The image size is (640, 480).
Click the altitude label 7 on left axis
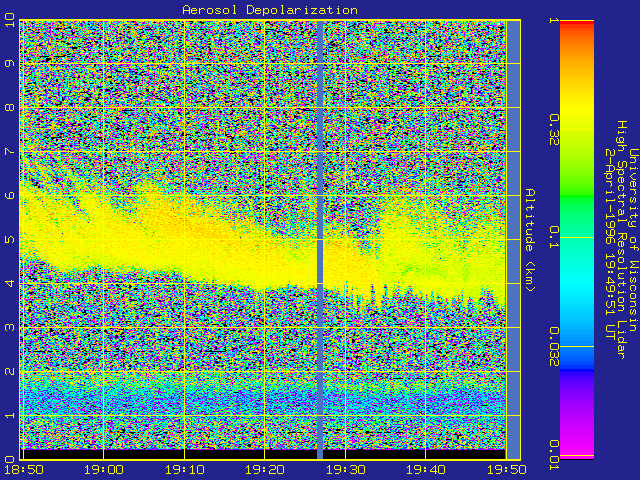click(x=10, y=152)
